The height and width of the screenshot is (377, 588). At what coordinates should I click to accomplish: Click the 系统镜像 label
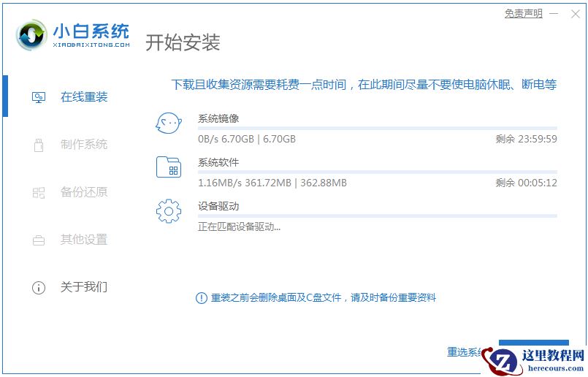(218, 118)
